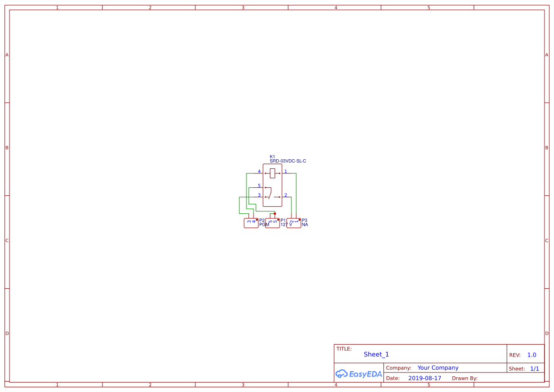This screenshot has width=554, height=392.
Task: Click the EasyEDA cloud logo
Action: [359, 374]
